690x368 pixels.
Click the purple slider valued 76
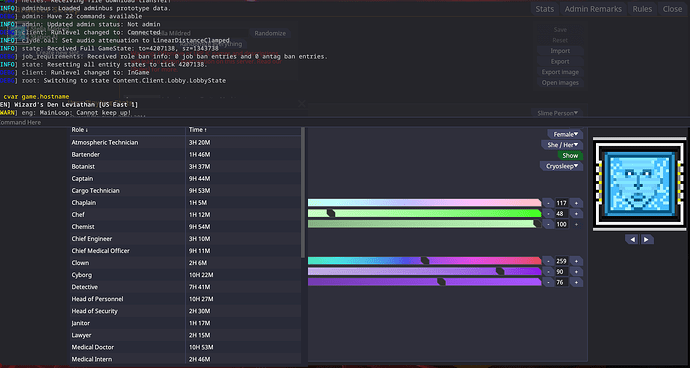(x=425, y=282)
